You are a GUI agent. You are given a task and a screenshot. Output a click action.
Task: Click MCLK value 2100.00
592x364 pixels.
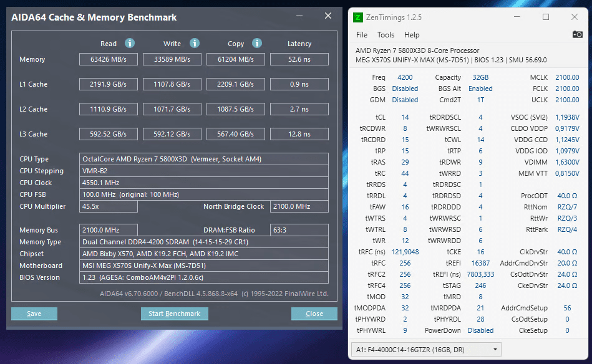click(x=567, y=77)
